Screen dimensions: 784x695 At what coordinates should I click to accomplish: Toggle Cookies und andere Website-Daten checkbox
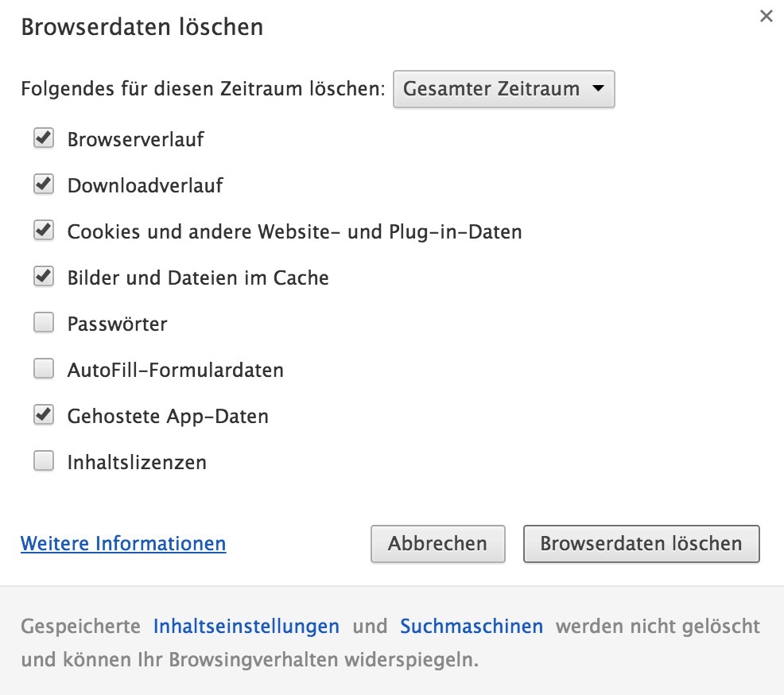click(44, 231)
